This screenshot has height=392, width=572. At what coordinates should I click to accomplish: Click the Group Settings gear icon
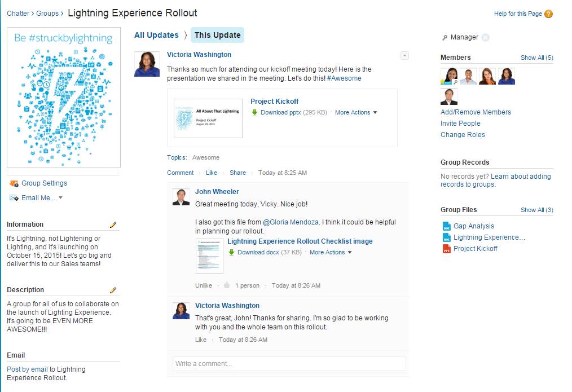(x=14, y=183)
